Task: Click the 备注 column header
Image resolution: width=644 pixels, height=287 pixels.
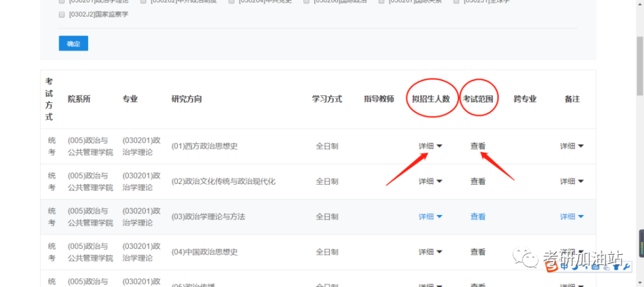Action: [x=572, y=99]
